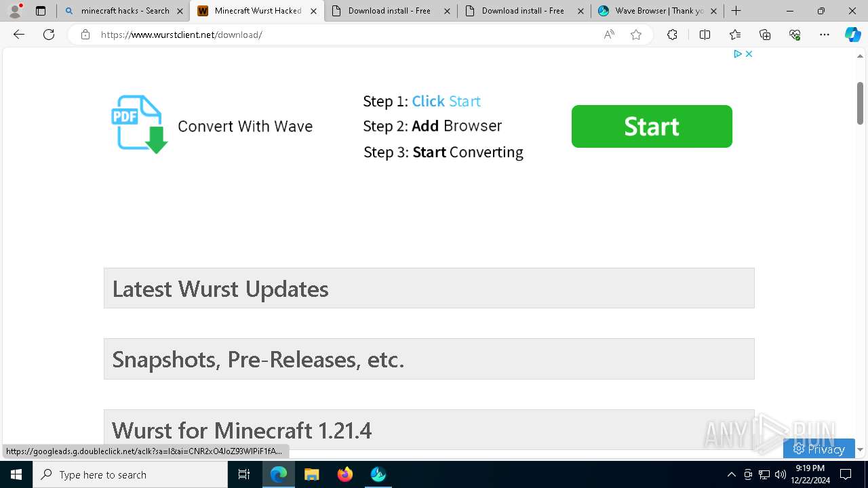Show hidden system tray icons
868x488 pixels.
[x=731, y=474]
